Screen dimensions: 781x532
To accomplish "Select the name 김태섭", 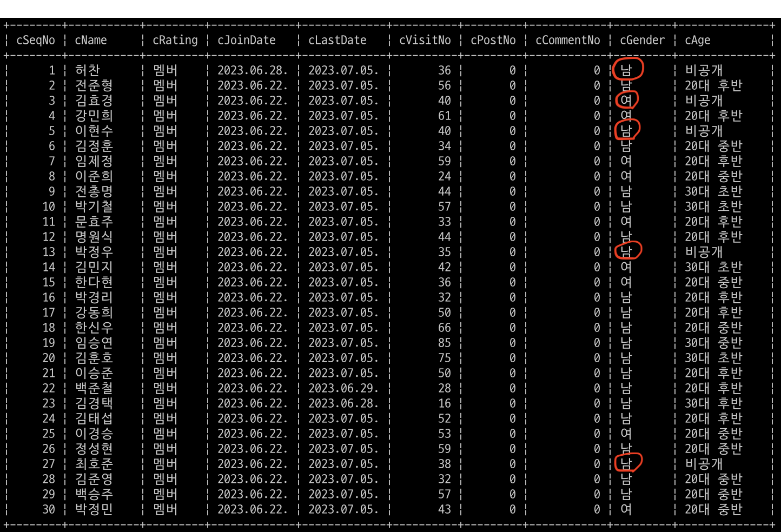I will tap(94, 418).
